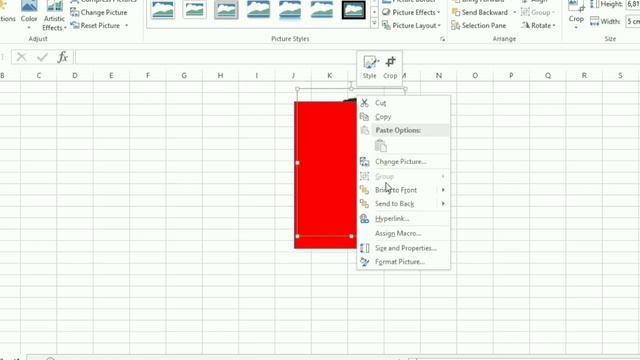Viewport: 640px width, 360px height.
Task: Choose Hyperlink... from the context menu
Action: coord(403,218)
